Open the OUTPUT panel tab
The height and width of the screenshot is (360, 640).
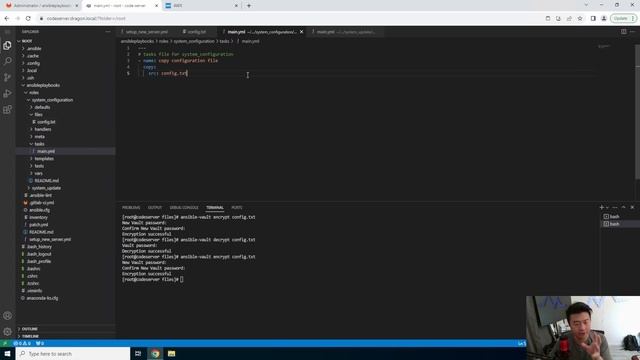click(155, 207)
